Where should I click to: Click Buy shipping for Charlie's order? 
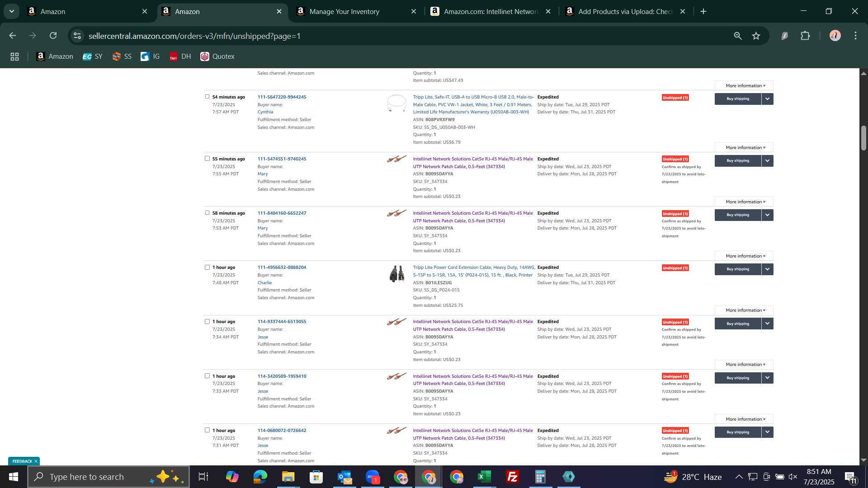coord(738,269)
